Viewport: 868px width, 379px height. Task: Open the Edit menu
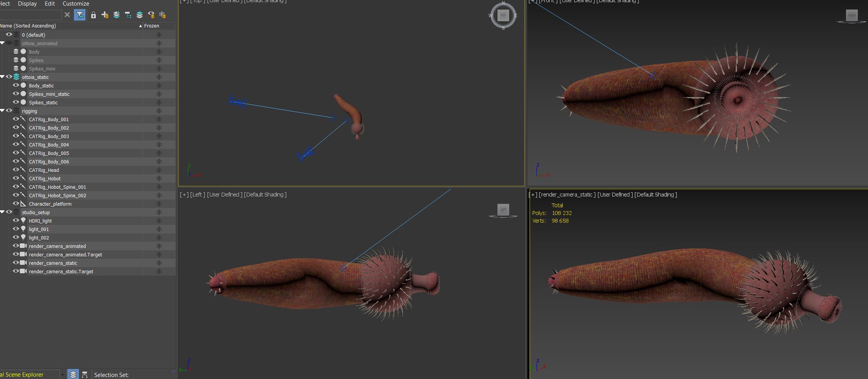pyautogui.click(x=50, y=4)
